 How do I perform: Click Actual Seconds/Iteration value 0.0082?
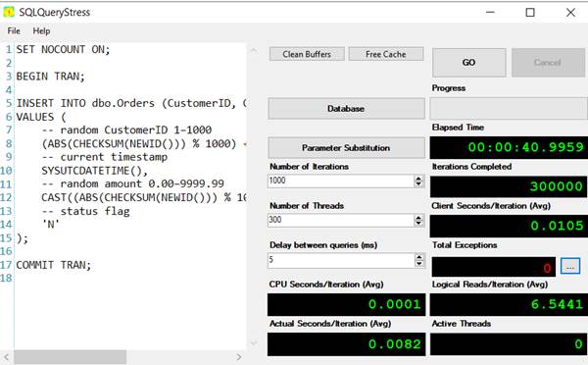coord(395,344)
